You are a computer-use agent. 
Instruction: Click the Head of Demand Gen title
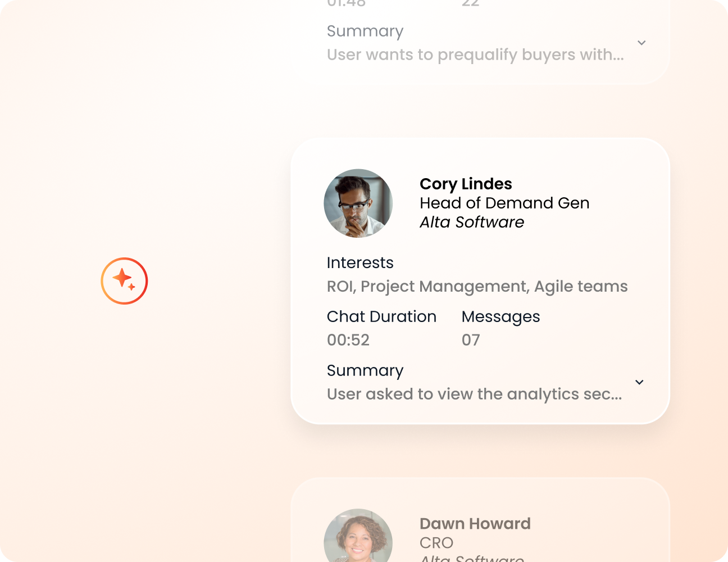point(504,203)
